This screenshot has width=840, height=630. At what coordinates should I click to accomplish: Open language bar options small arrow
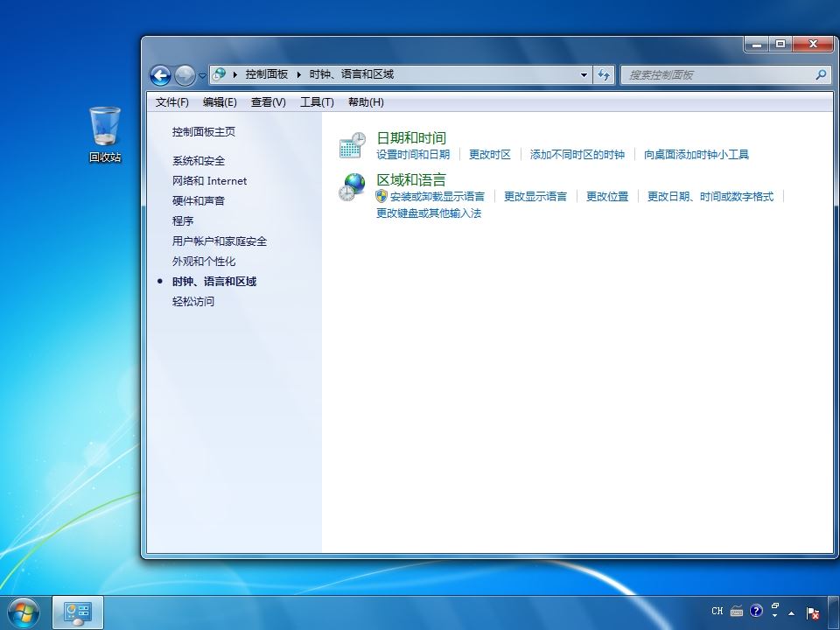tap(774, 615)
